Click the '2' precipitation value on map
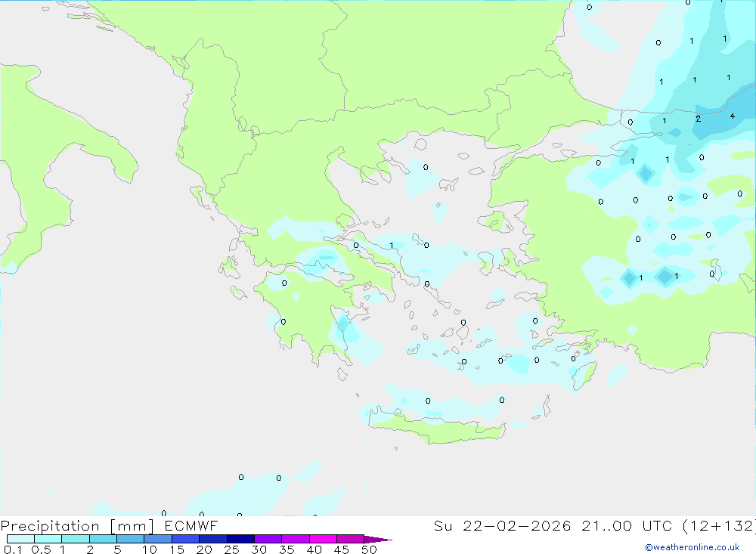 (x=698, y=119)
